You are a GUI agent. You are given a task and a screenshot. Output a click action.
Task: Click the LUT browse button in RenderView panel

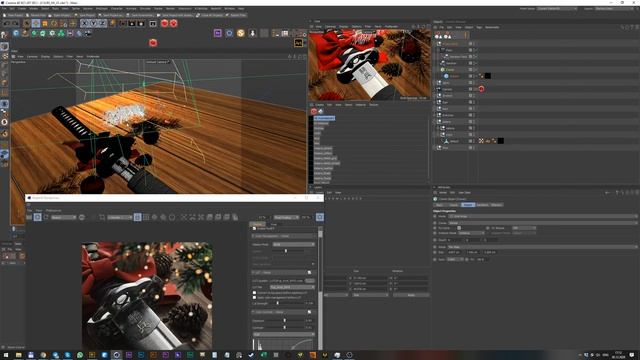(310, 281)
